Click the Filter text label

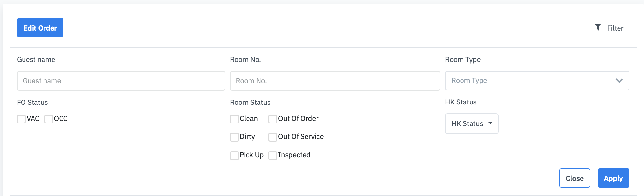[615, 28]
